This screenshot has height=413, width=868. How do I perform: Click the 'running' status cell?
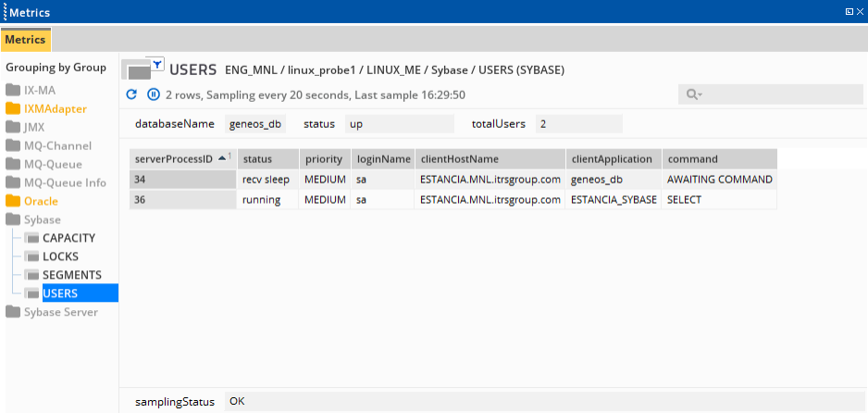tap(268, 200)
